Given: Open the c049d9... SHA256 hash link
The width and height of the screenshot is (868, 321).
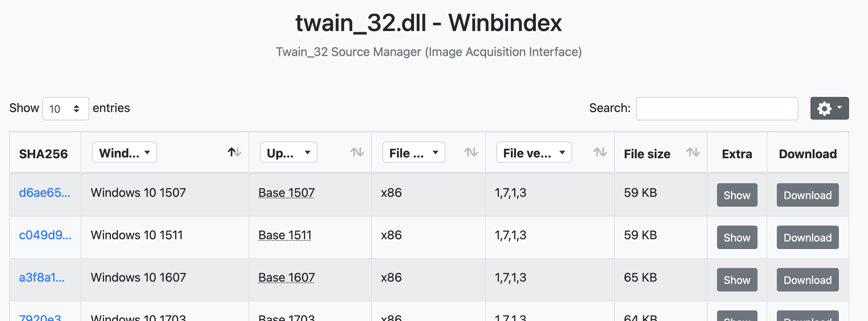Looking at the screenshot, I should pos(45,235).
